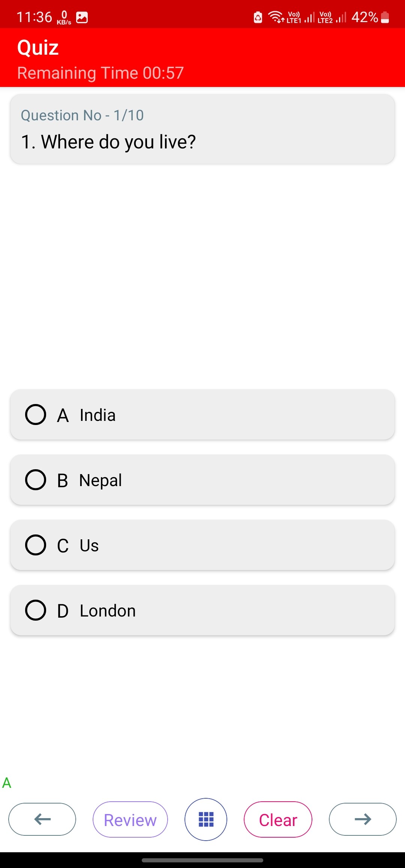Tap the previous question arrow button
405x868 pixels.
[42, 819]
